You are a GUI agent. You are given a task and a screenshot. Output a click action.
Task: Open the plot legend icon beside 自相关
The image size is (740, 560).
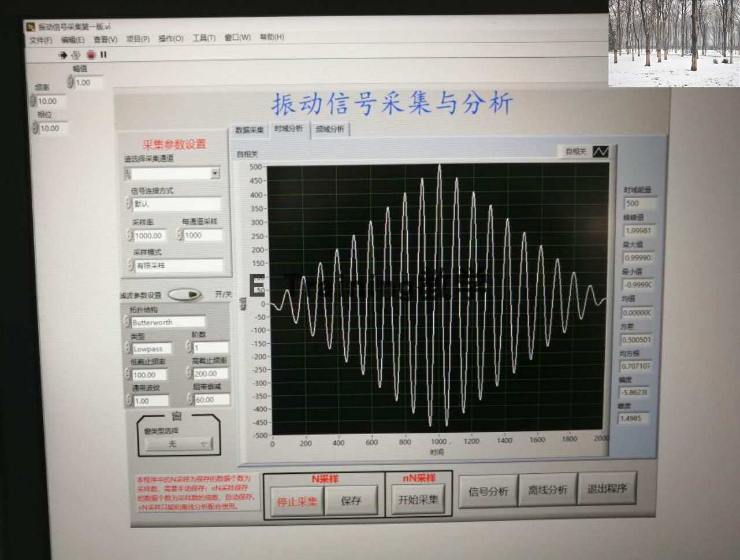(x=601, y=150)
